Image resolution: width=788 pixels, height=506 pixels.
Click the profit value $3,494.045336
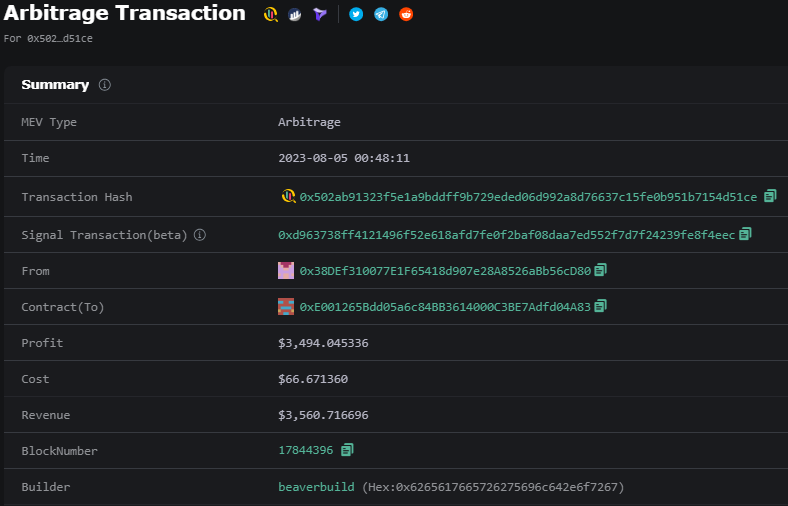(323, 343)
